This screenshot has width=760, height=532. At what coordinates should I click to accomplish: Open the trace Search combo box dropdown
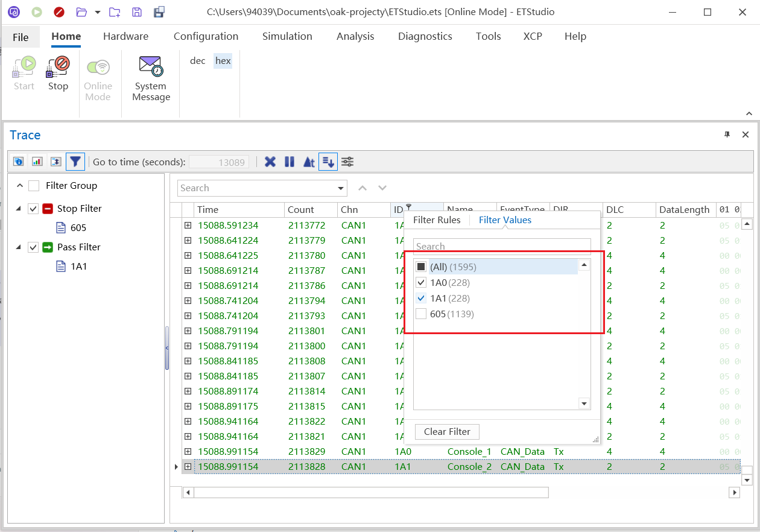(342, 188)
